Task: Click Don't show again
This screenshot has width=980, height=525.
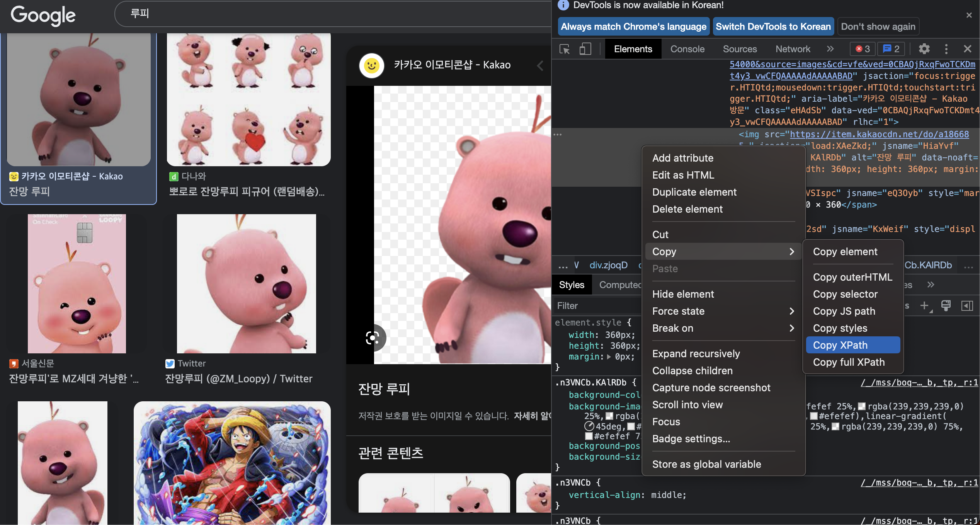Action: 878,27
